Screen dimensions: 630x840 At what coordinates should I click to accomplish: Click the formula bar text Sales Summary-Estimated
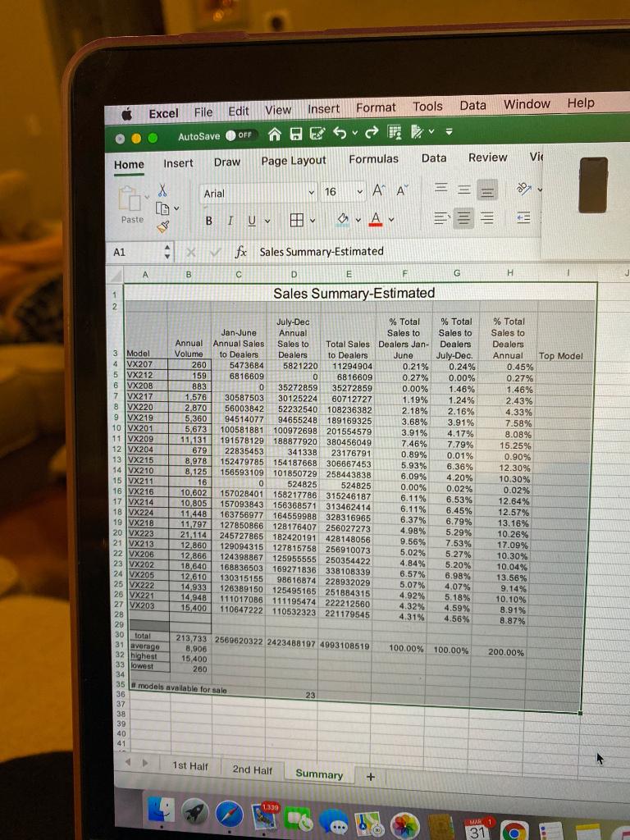tap(322, 251)
